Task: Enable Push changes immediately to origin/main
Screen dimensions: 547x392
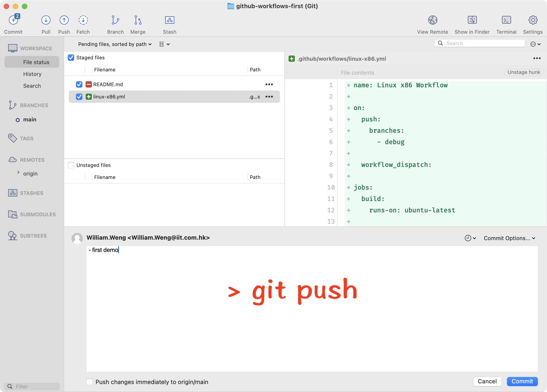Action: click(90, 382)
